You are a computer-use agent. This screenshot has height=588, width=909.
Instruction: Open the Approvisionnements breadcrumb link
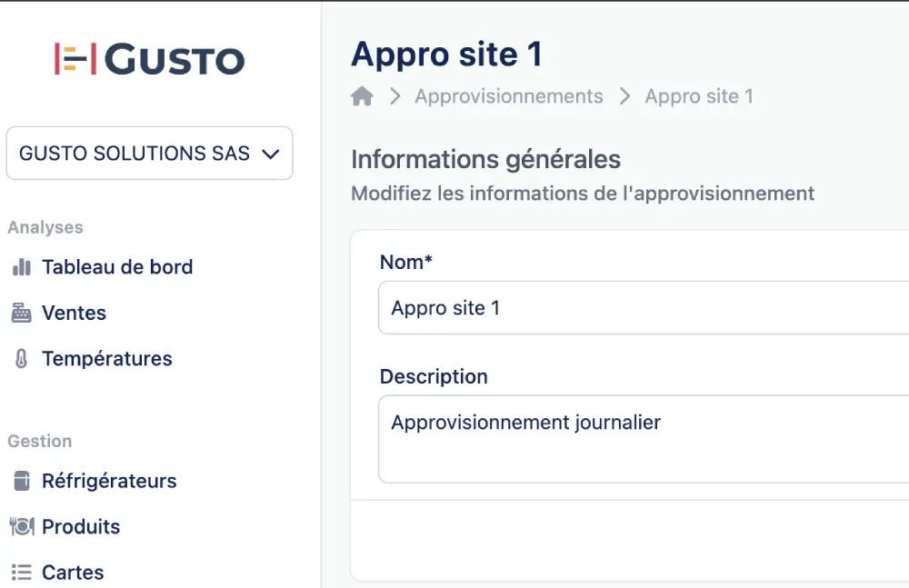point(509,95)
